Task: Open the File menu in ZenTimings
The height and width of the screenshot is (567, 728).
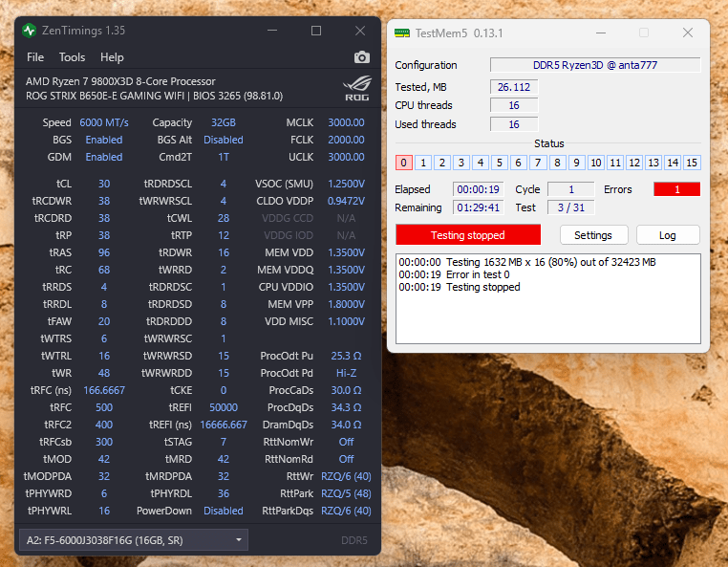Action: [35, 57]
